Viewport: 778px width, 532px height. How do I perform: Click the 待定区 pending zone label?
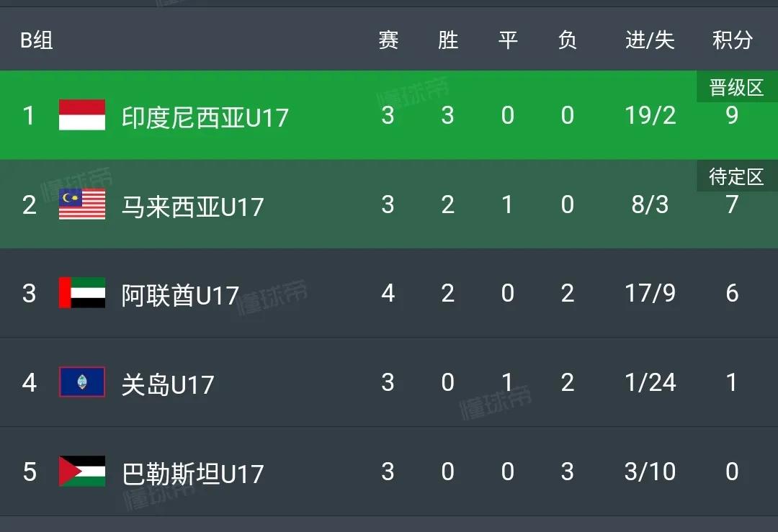pyautogui.click(x=735, y=176)
